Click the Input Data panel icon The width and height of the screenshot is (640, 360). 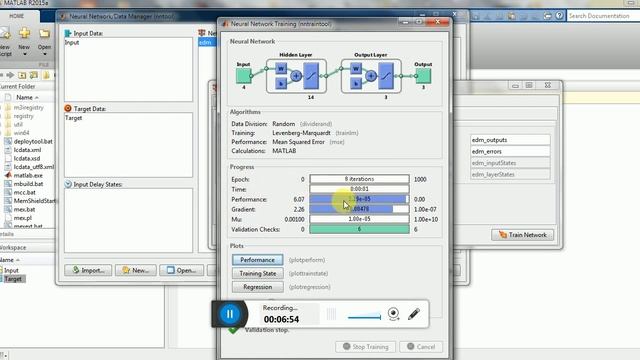[68, 33]
